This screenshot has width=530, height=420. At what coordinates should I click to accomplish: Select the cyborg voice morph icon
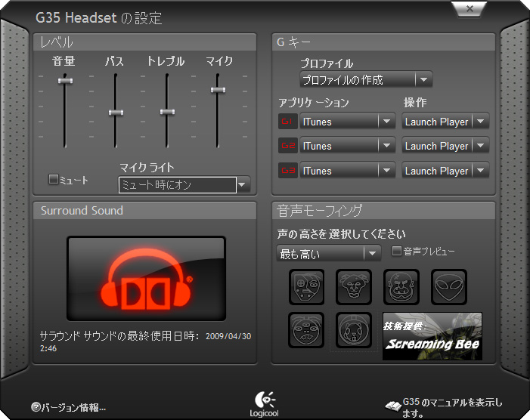click(306, 287)
